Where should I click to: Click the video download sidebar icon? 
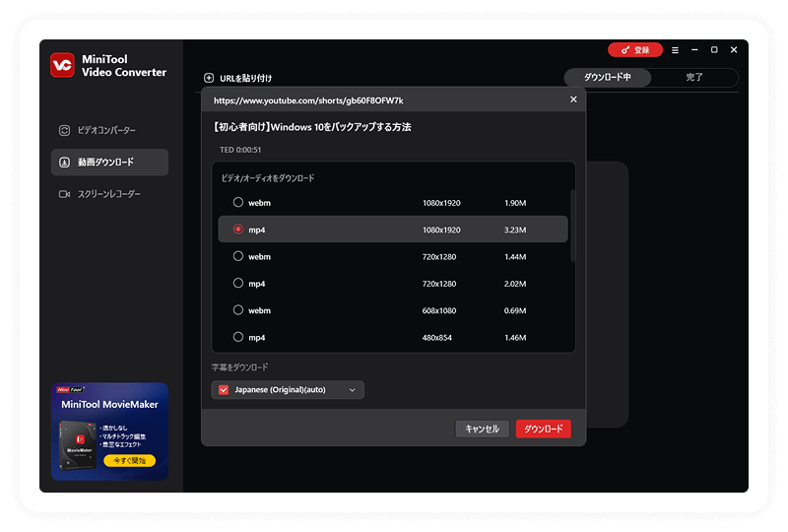[64, 162]
